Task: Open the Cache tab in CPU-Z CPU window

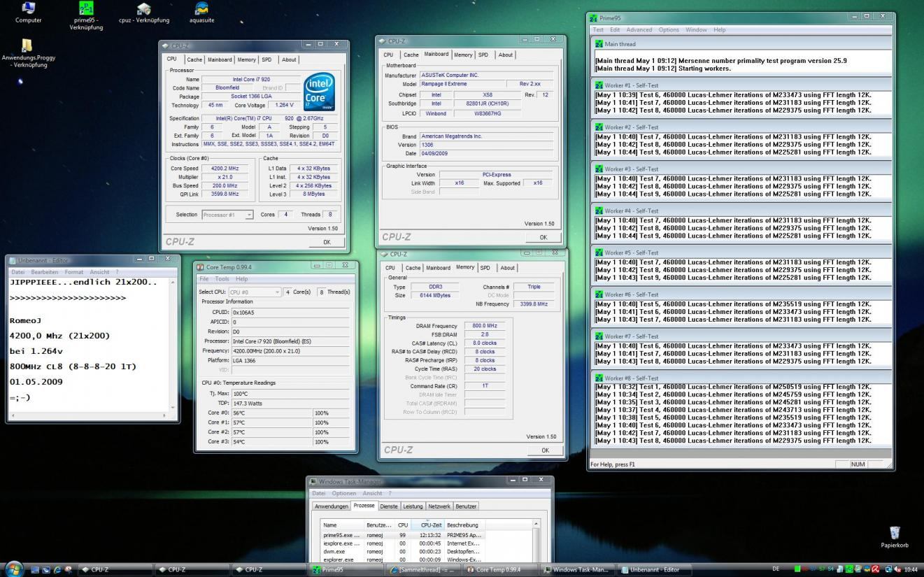Action: click(x=194, y=60)
